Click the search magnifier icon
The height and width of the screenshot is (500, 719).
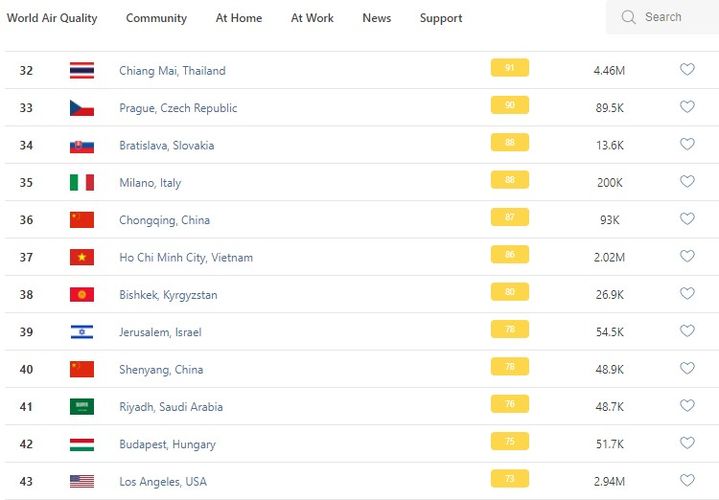coord(629,17)
